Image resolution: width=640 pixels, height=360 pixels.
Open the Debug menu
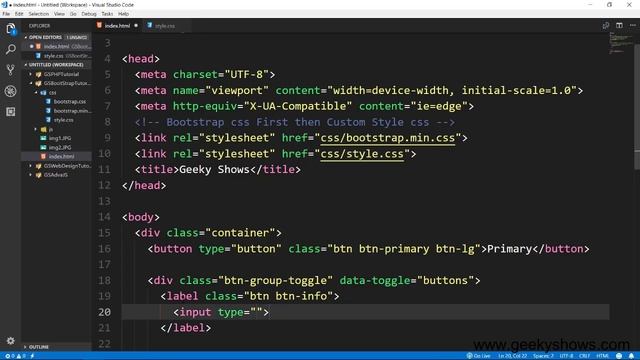coord(89,14)
